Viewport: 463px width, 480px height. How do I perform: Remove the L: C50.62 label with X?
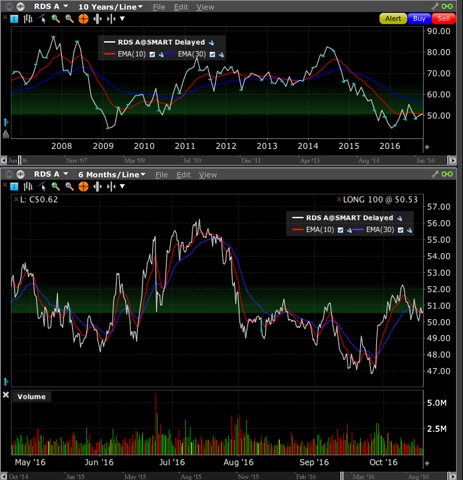click(16, 199)
